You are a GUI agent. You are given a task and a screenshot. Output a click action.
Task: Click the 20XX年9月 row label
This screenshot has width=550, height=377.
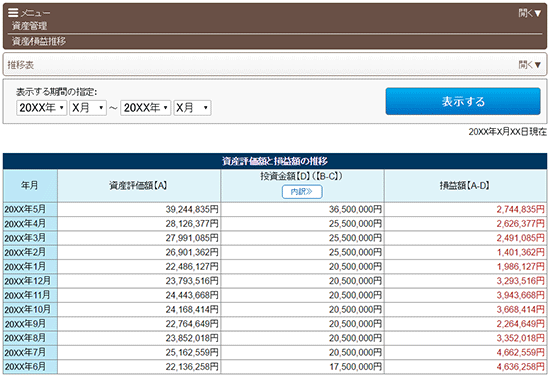pos(25,324)
